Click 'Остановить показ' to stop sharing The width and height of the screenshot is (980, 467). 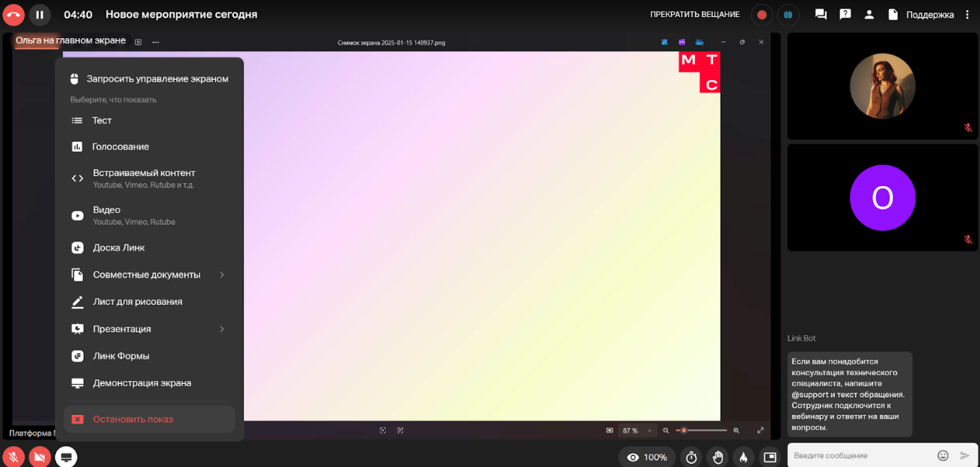click(x=150, y=419)
